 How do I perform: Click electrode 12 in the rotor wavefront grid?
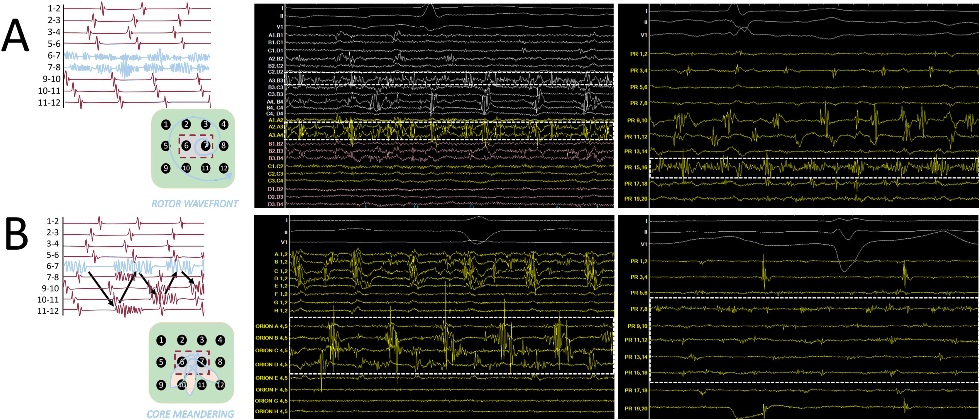(x=224, y=168)
